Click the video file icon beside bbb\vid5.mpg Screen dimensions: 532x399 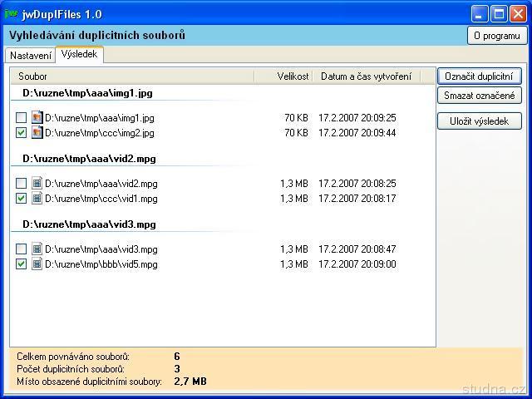pos(37,264)
